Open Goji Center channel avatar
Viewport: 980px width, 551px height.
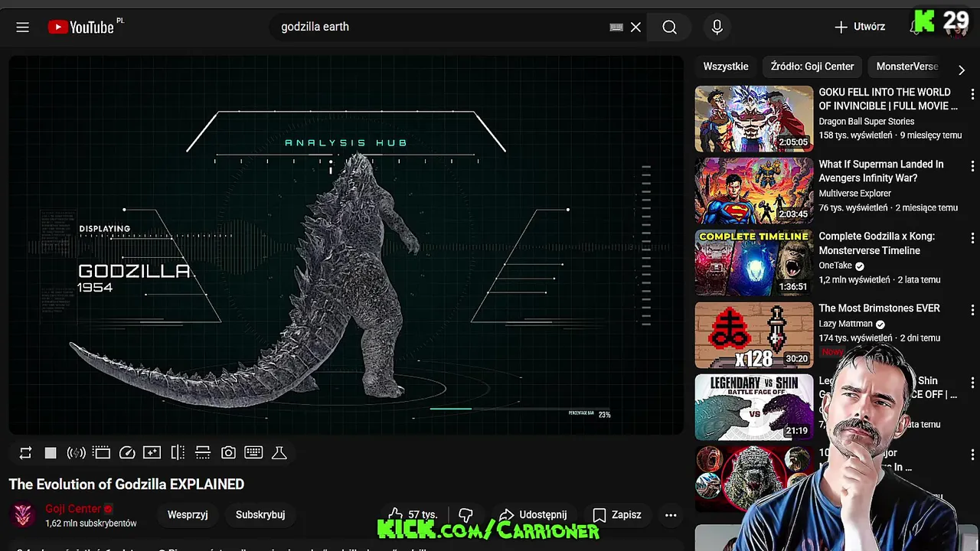point(24,515)
